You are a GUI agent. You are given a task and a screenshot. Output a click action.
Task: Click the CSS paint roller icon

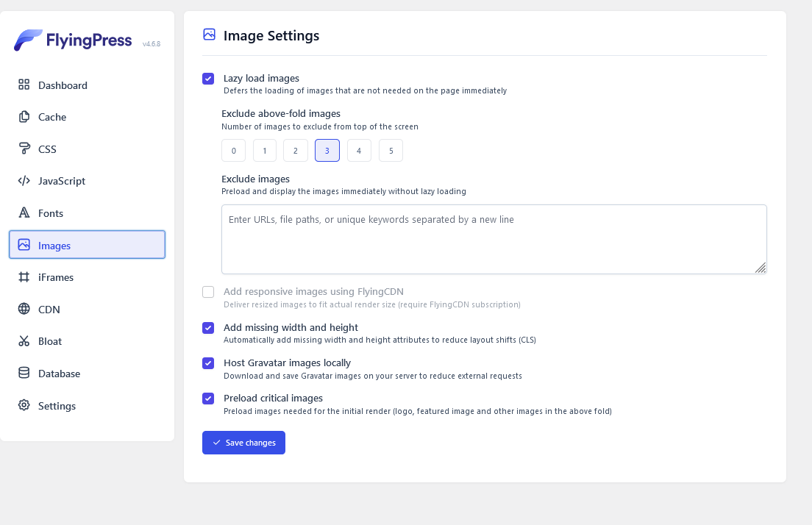24,149
